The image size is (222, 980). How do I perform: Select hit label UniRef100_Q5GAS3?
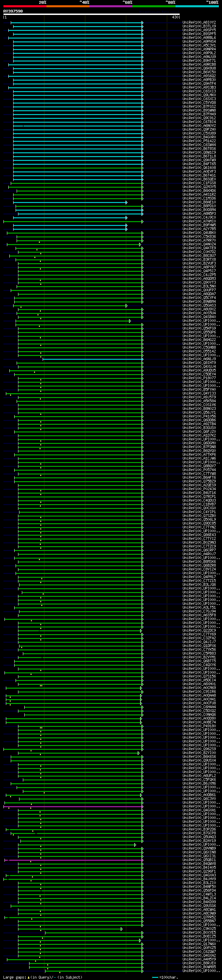pyautogui.click(x=199, y=306)
